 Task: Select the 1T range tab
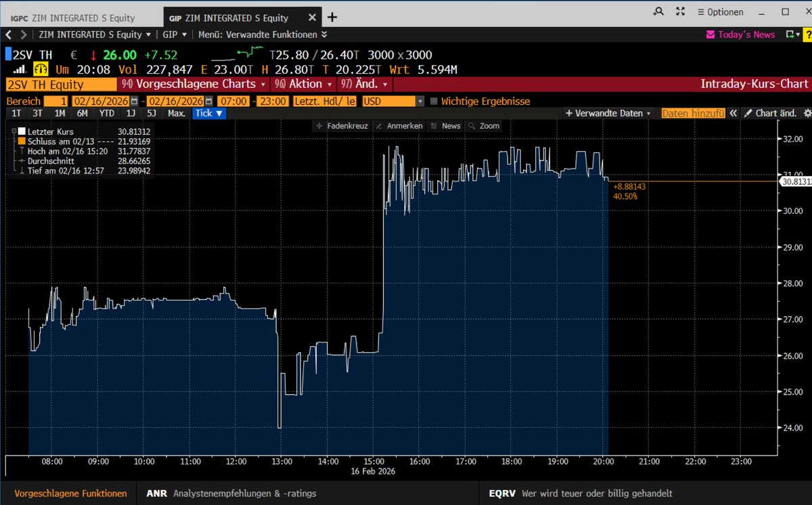click(x=16, y=114)
